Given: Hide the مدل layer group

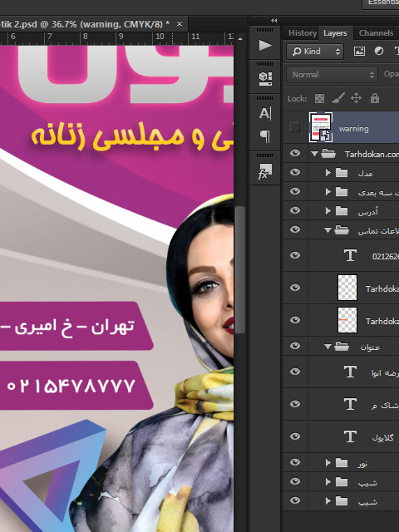Looking at the screenshot, I should pyautogui.click(x=295, y=172).
